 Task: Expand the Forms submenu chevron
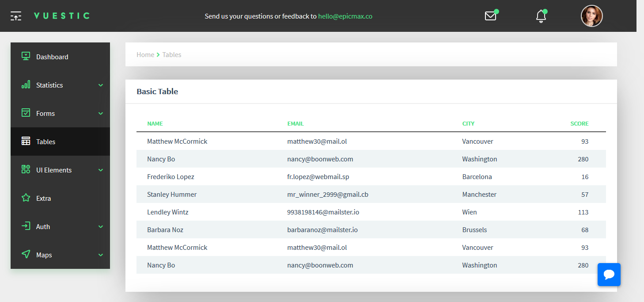point(101,114)
